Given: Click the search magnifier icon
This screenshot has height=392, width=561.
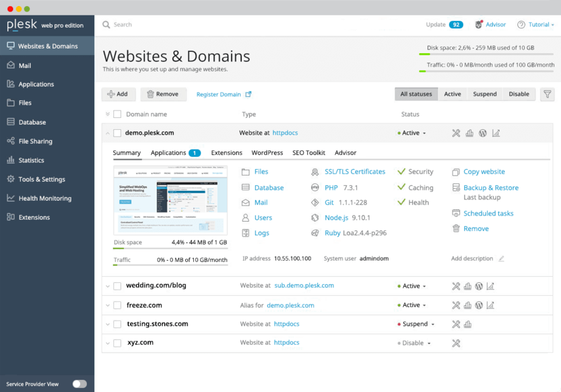Looking at the screenshot, I should [106, 24].
